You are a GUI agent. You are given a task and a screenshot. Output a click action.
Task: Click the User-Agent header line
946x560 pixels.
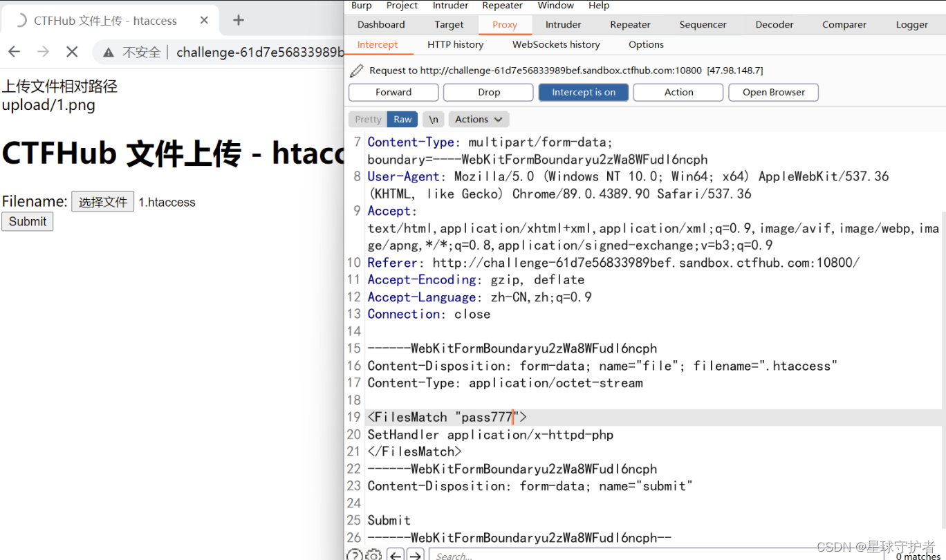coord(628,185)
